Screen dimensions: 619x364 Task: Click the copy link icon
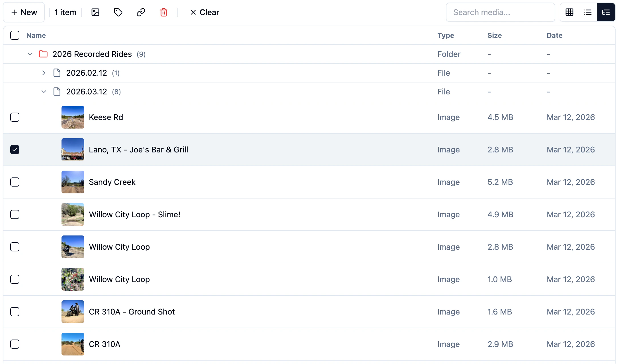point(141,12)
